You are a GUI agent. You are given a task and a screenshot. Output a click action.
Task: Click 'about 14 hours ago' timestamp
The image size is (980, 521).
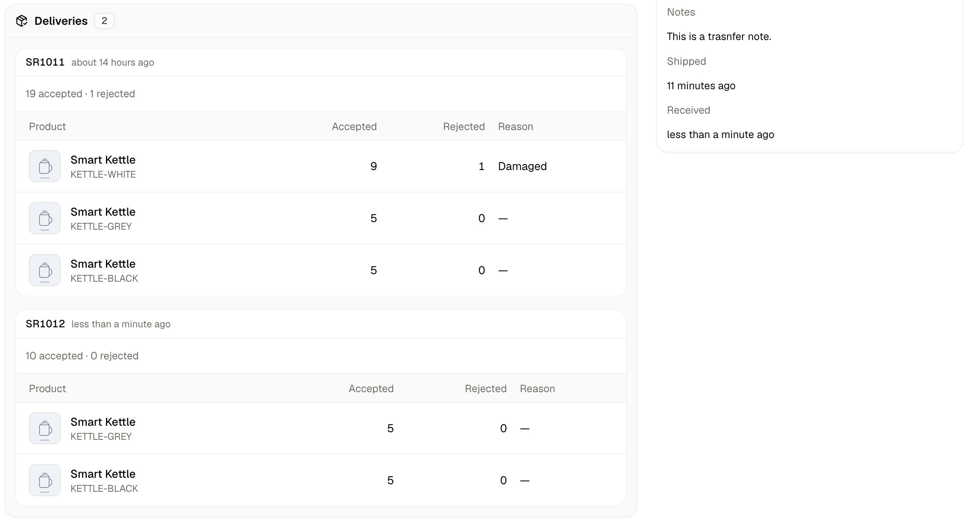point(113,62)
